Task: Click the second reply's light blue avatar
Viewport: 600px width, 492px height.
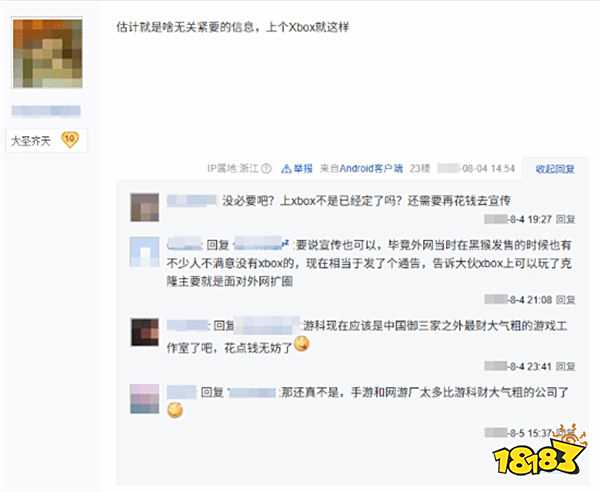Action: pyautogui.click(x=145, y=252)
